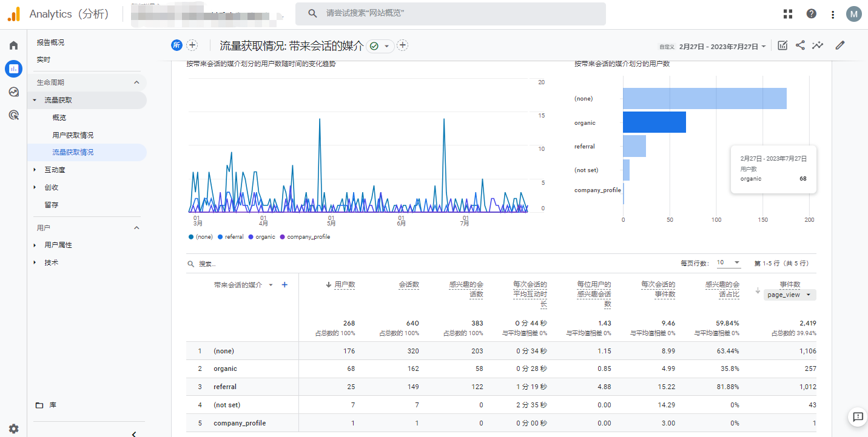868x437 pixels.
Task: Click the top search box
Action: tap(450, 13)
